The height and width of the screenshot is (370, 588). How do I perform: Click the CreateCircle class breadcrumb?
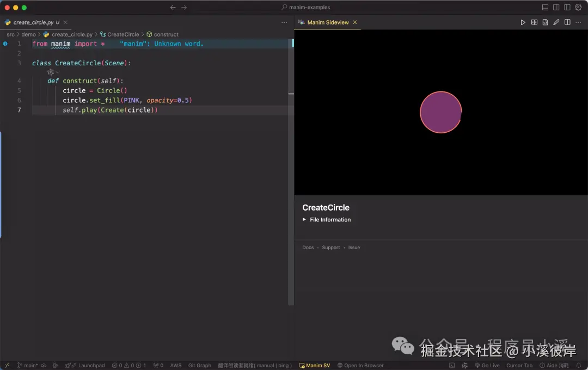[x=123, y=34]
